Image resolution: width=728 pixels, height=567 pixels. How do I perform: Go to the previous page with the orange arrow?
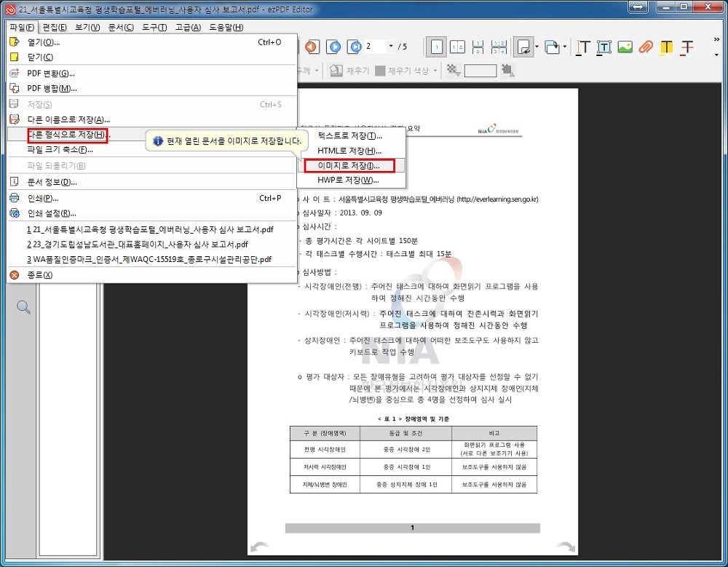(x=312, y=47)
